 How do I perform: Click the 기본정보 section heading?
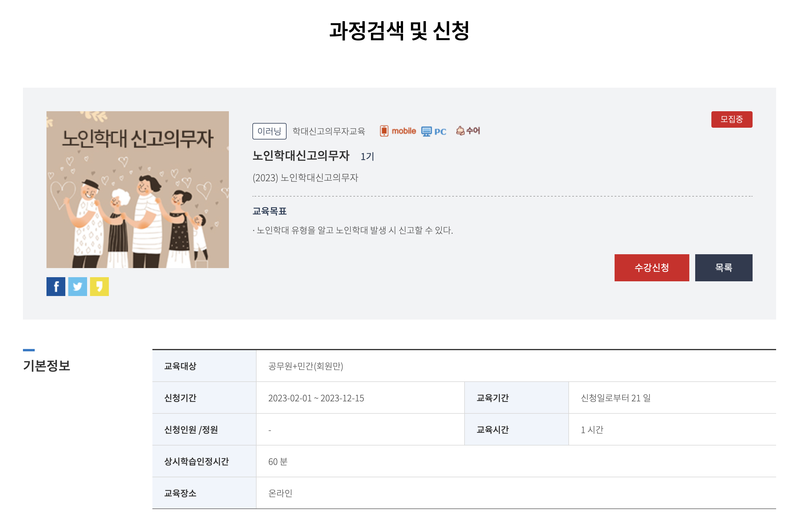click(46, 365)
